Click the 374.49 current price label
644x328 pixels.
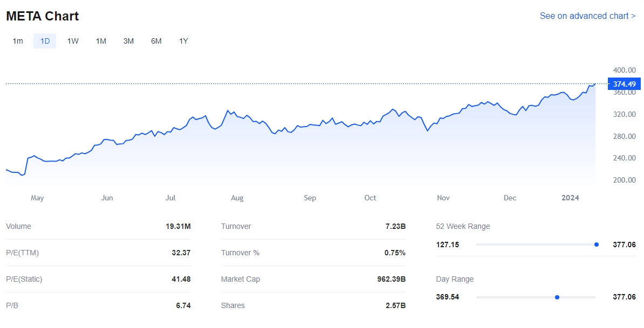[x=624, y=84]
